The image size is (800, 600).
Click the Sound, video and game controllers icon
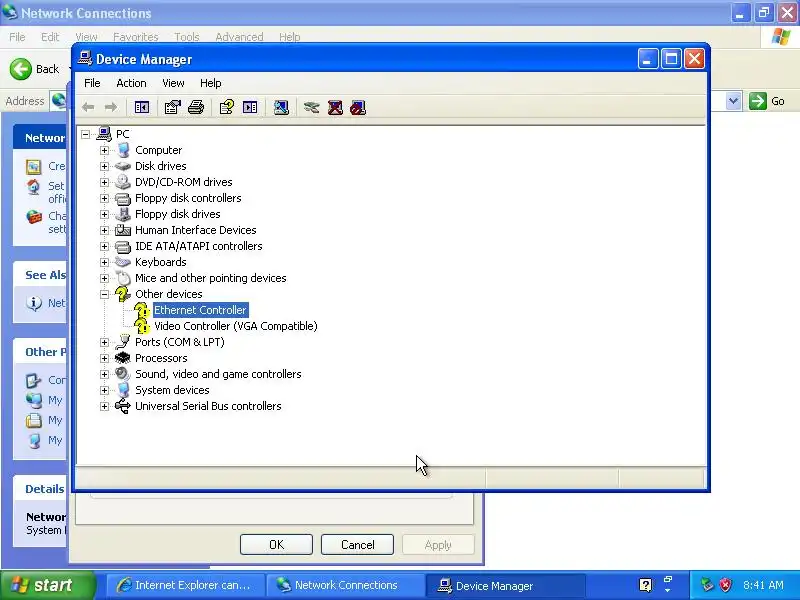coord(122,374)
